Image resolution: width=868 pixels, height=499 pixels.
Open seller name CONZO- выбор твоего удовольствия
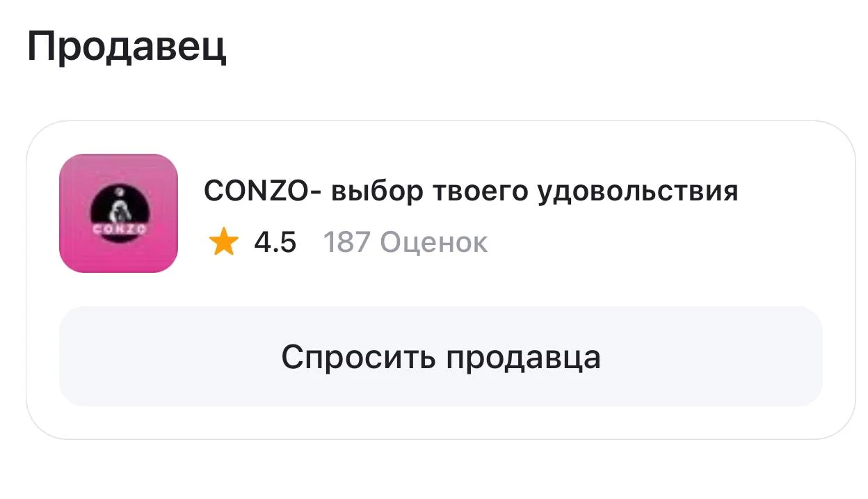pyautogui.click(x=471, y=191)
